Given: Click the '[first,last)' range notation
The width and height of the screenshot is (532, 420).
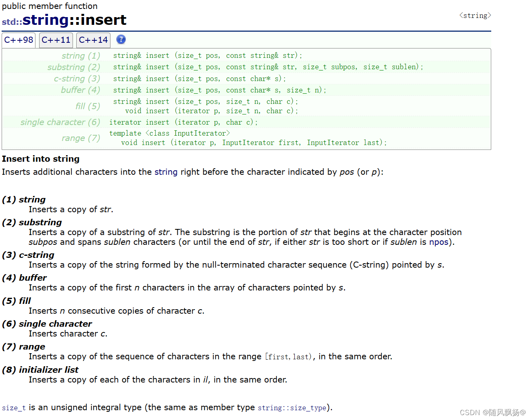Looking at the screenshot, I should click(x=288, y=357).
